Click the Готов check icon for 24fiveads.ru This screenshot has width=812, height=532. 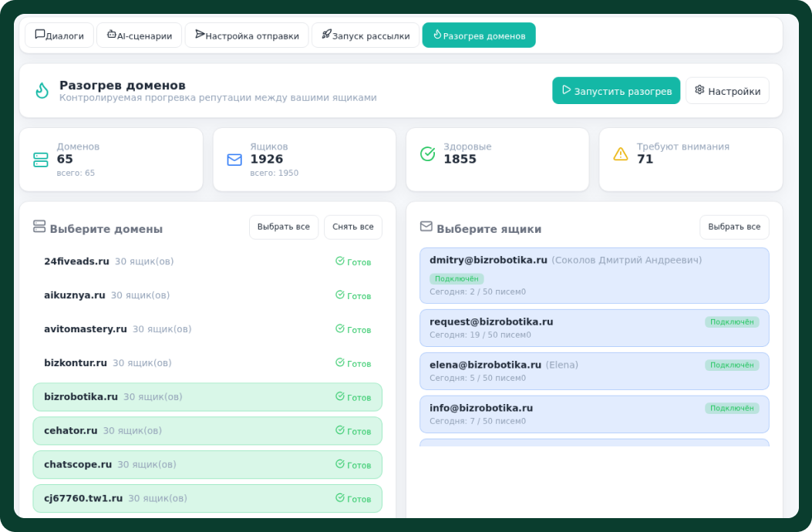(340, 261)
